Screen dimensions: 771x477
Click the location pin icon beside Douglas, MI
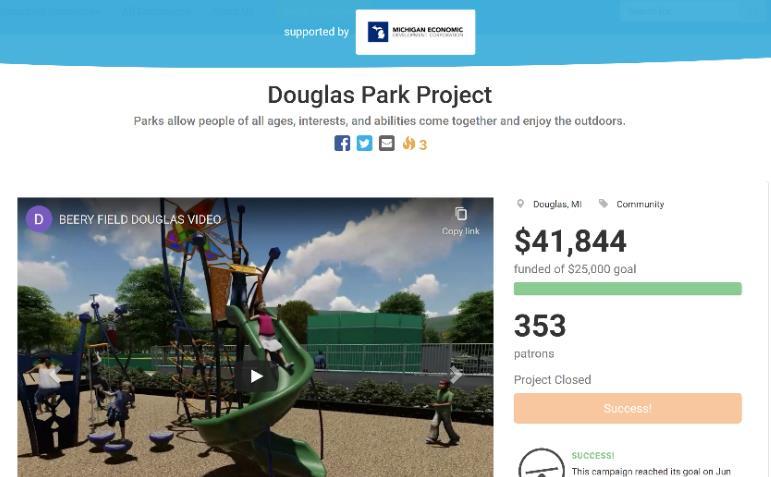[x=520, y=204]
